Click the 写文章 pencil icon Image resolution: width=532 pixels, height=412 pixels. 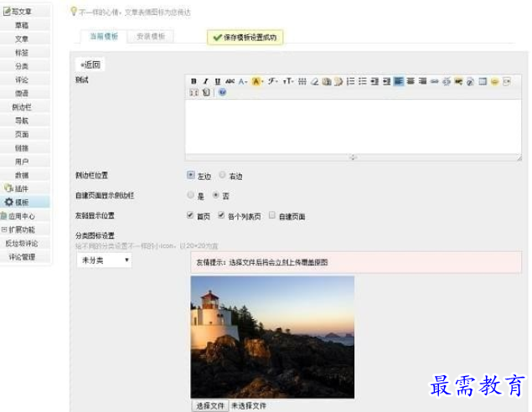[7, 12]
